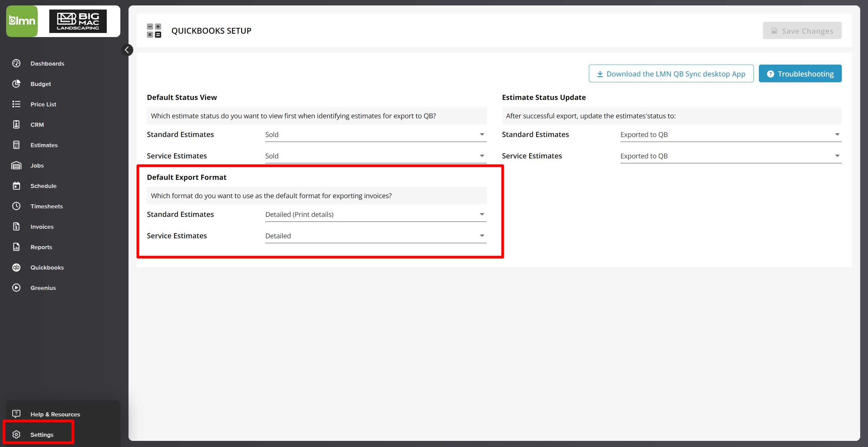This screenshot has height=447, width=868.
Task: Open the Dashboards menu item
Action: point(47,64)
